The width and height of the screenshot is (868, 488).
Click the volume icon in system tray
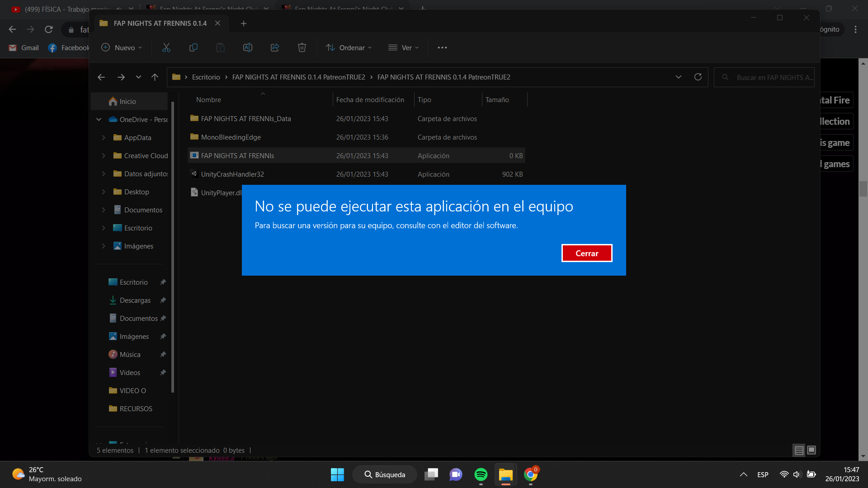(797, 474)
